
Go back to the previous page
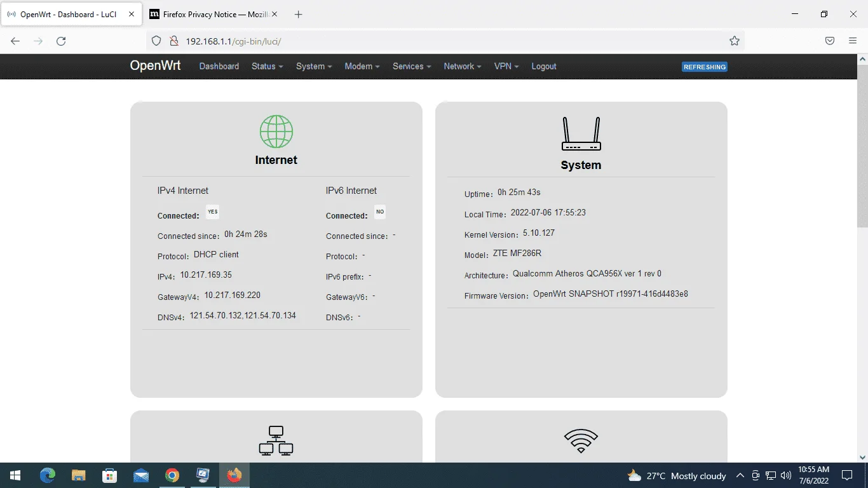(15, 41)
